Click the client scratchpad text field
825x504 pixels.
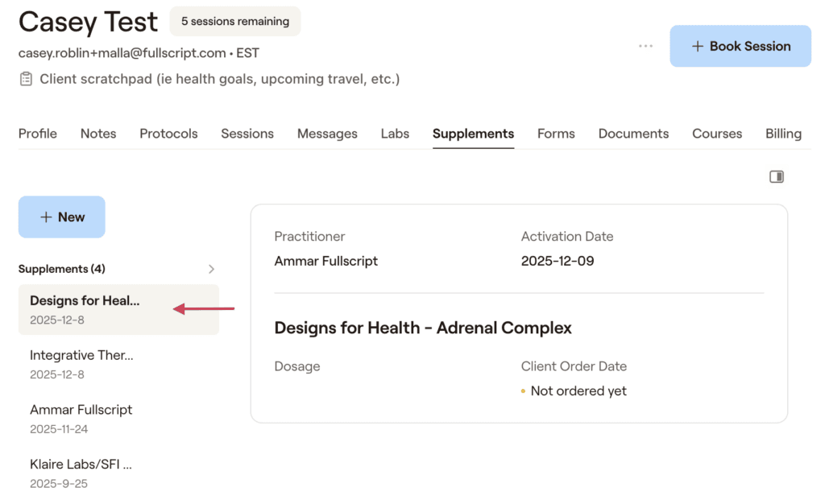(x=219, y=79)
